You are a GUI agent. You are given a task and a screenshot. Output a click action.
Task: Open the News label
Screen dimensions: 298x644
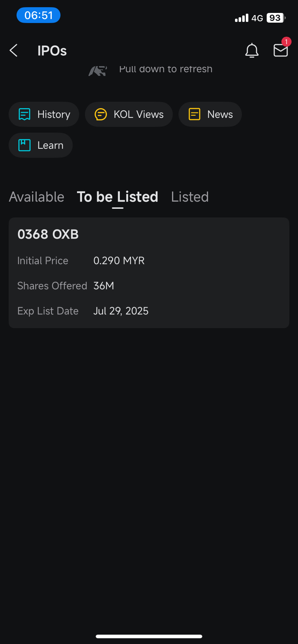tap(220, 114)
